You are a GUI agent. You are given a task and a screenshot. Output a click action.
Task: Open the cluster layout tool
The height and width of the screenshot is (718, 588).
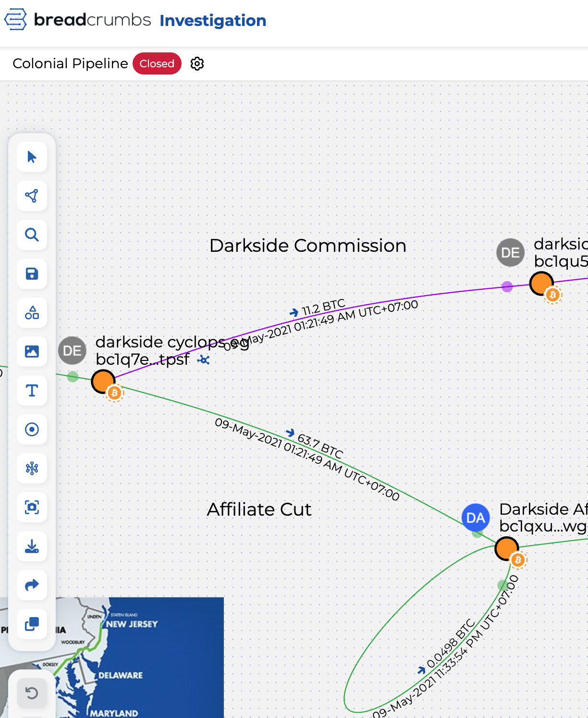tap(32, 469)
